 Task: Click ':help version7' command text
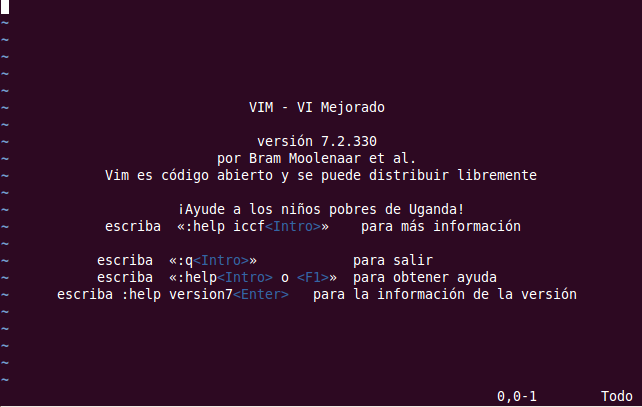pos(177,294)
